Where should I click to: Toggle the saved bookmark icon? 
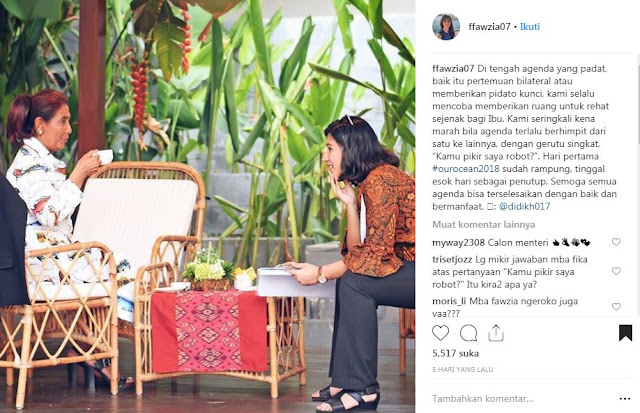[625, 333]
